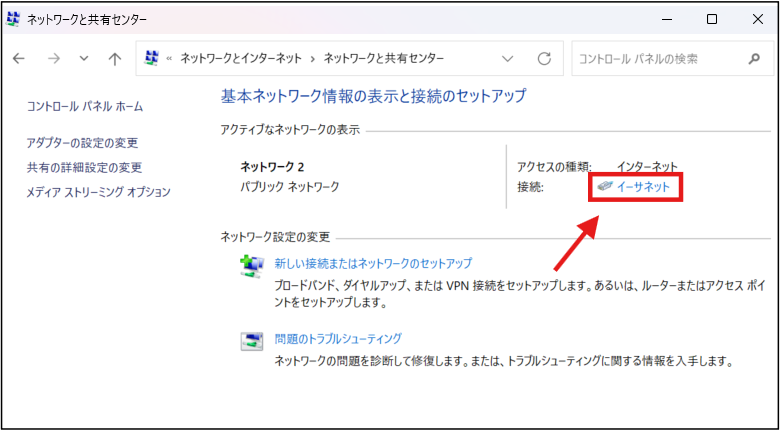Refresh the page with the reload icon
Screen dimensions: 780x433
(x=544, y=59)
